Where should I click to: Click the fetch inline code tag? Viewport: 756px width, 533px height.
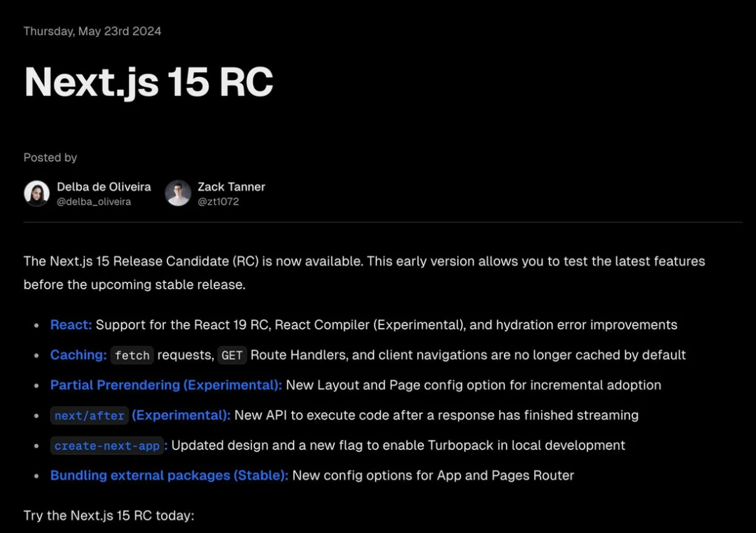pos(132,356)
